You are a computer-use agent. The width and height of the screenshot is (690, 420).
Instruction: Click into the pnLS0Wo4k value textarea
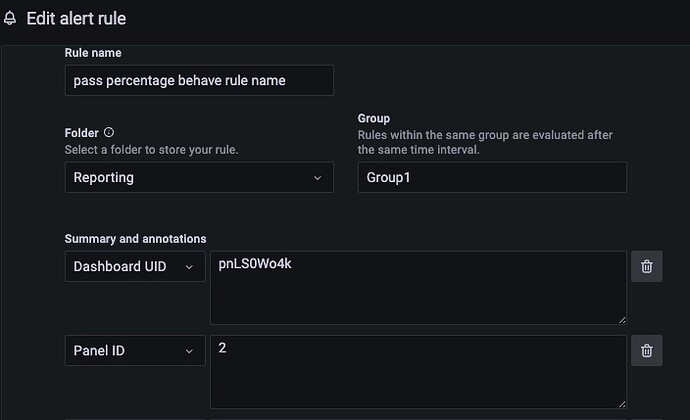pyautogui.click(x=418, y=288)
